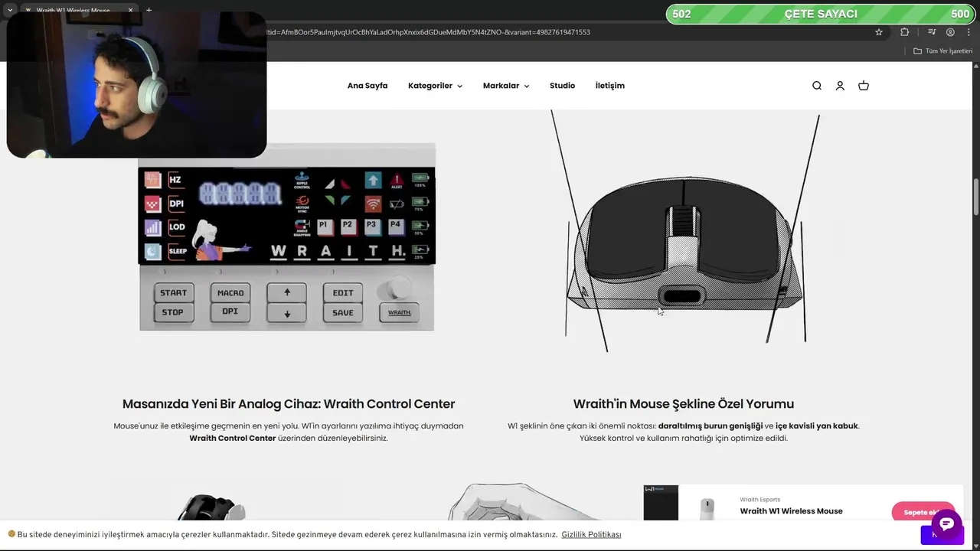Open the browser extensions puzzle icon
980x551 pixels.
pyautogui.click(x=905, y=32)
